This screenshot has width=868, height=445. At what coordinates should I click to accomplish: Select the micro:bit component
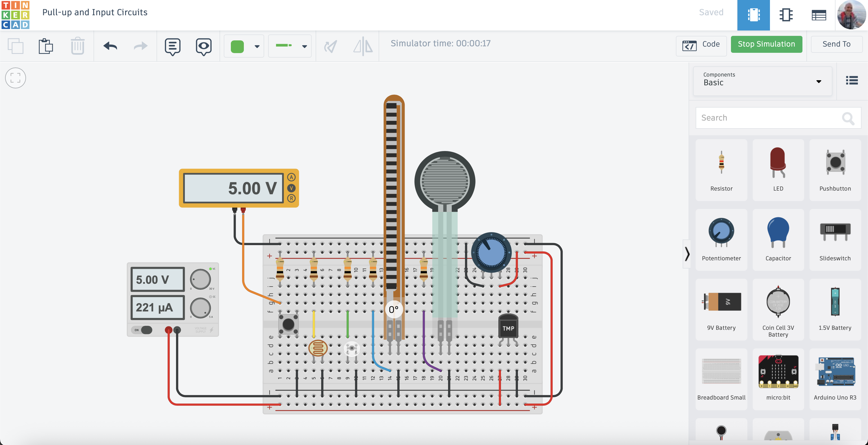(778, 379)
